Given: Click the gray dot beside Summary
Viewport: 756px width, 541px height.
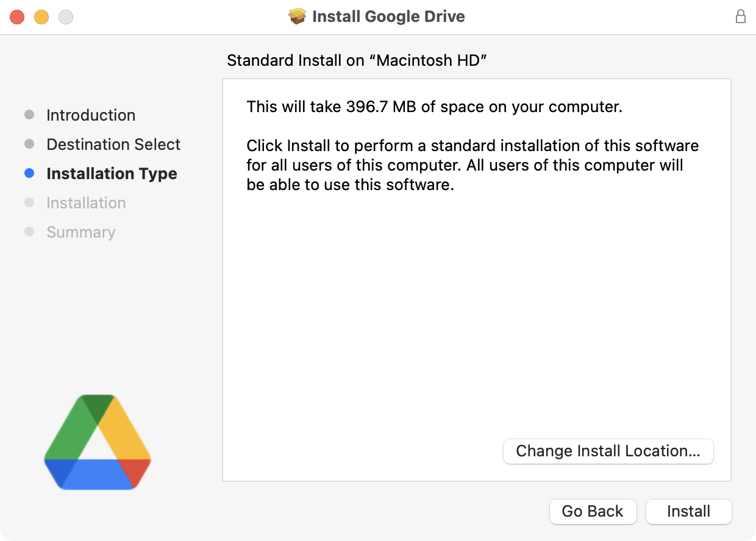Looking at the screenshot, I should (x=29, y=232).
